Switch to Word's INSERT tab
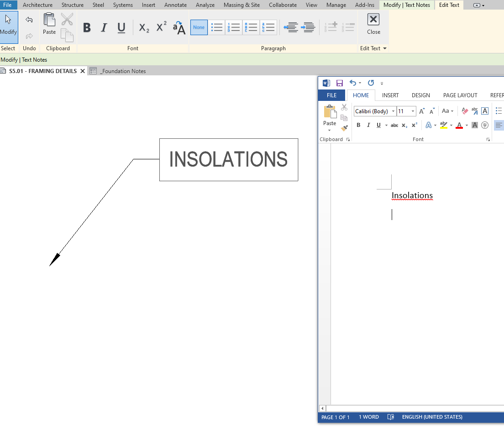504x431 pixels. click(x=390, y=95)
